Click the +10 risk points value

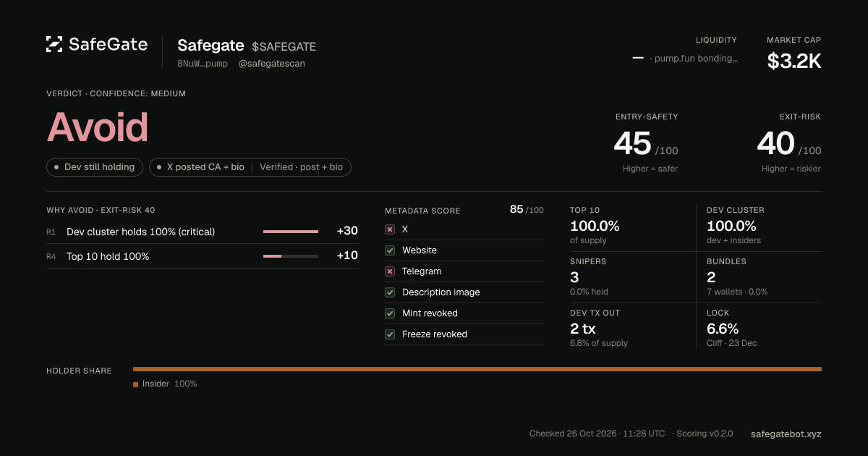pyautogui.click(x=347, y=256)
